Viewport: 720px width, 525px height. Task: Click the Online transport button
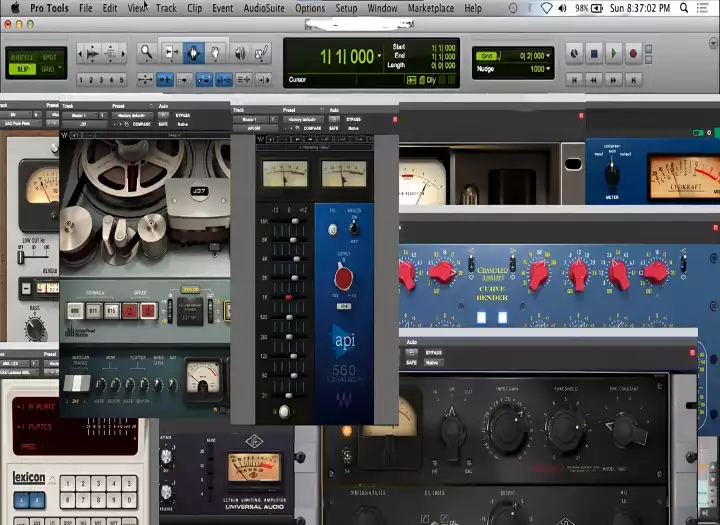click(574, 54)
